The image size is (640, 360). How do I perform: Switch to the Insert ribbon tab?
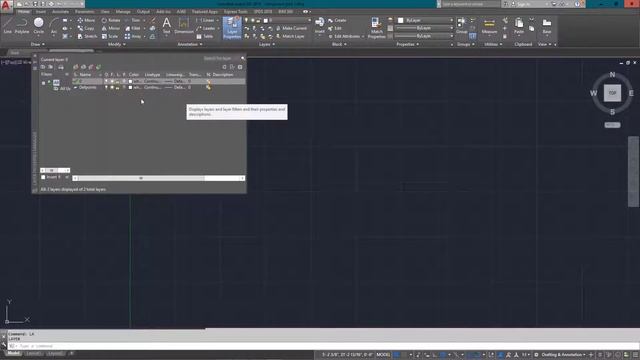click(41, 11)
